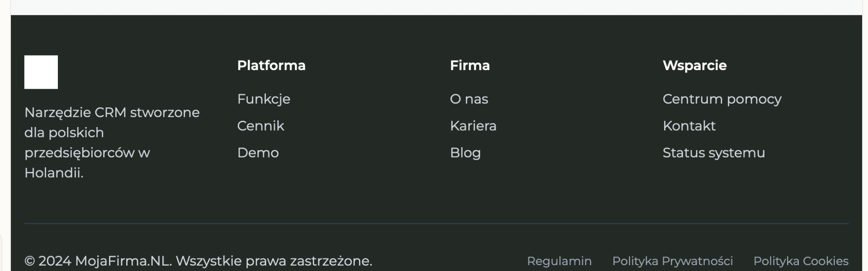Click the Platforma column heading

click(x=271, y=66)
